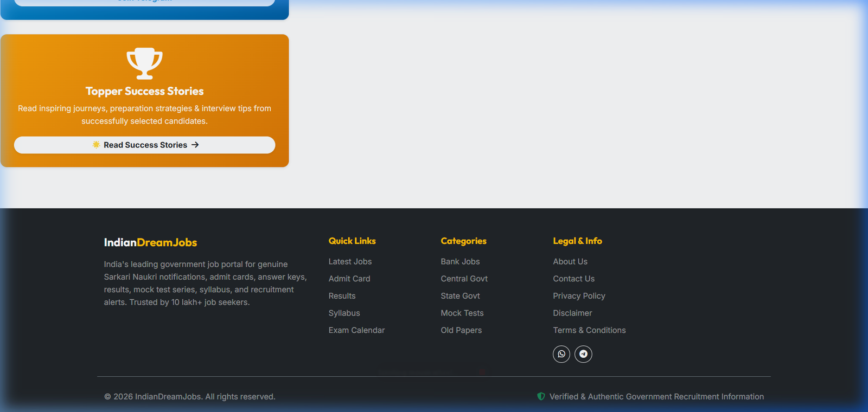The width and height of the screenshot is (868, 412).
Task: Visit the Results link
Action: [342, 296]
